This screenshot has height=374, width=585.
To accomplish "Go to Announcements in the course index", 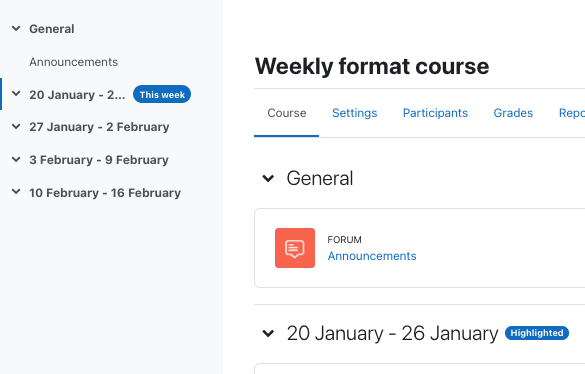I will pos(73,62).
